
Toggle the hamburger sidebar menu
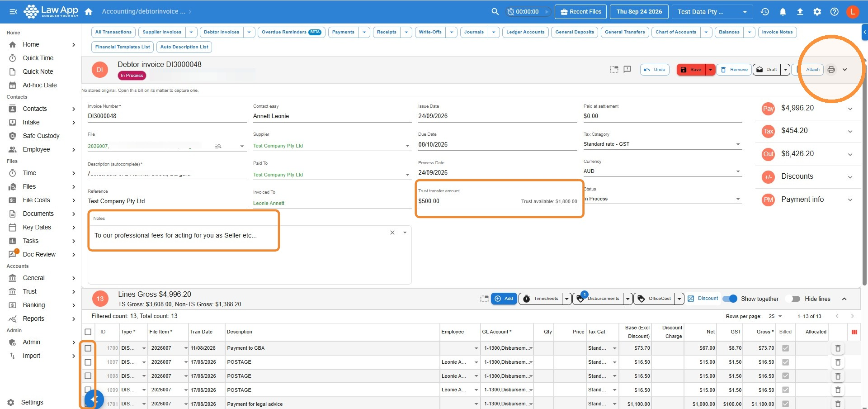14,12
